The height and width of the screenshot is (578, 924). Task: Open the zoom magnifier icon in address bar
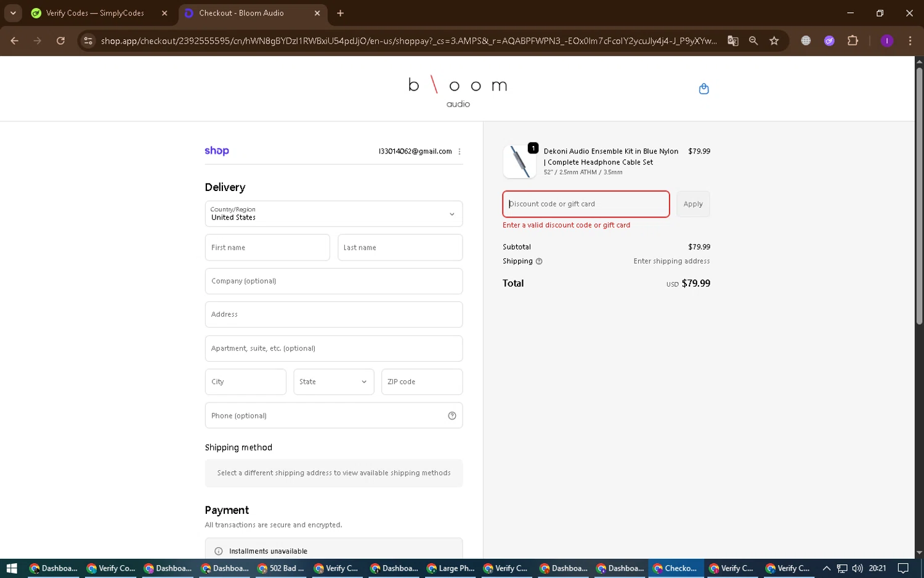753,41
